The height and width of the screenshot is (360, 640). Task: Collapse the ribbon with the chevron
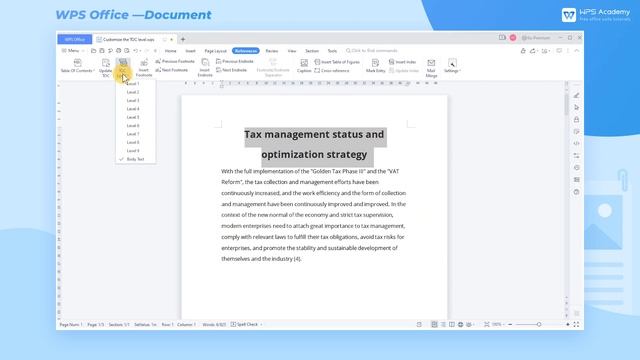(577, 51)
